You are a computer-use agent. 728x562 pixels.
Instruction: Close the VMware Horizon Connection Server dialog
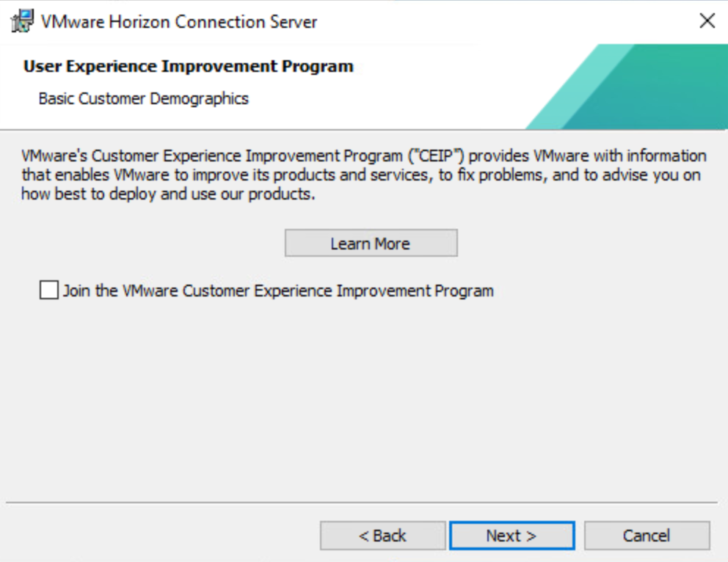pos(707,21)
